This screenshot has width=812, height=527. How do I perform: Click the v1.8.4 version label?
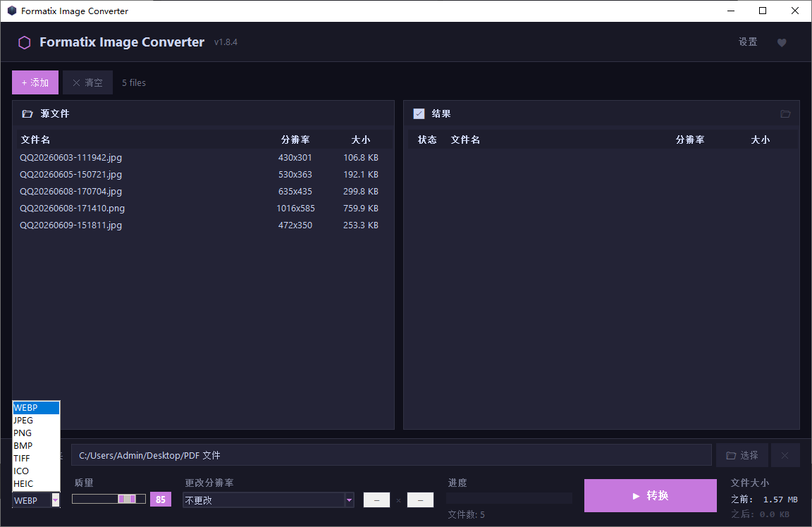226,42
